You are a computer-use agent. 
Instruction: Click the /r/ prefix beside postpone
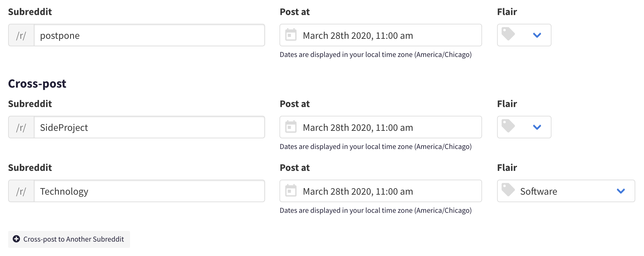pos(21,35)
